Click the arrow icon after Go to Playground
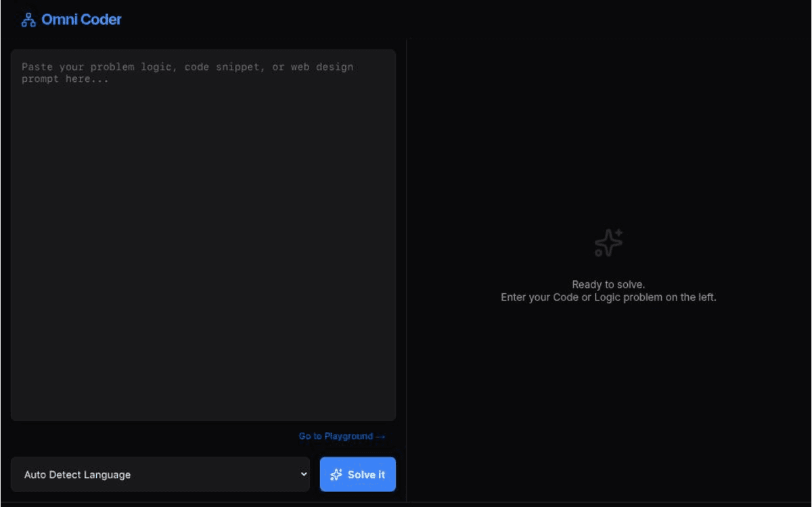Viewport: 812px width, 507px height. click(x=380, y=437)
